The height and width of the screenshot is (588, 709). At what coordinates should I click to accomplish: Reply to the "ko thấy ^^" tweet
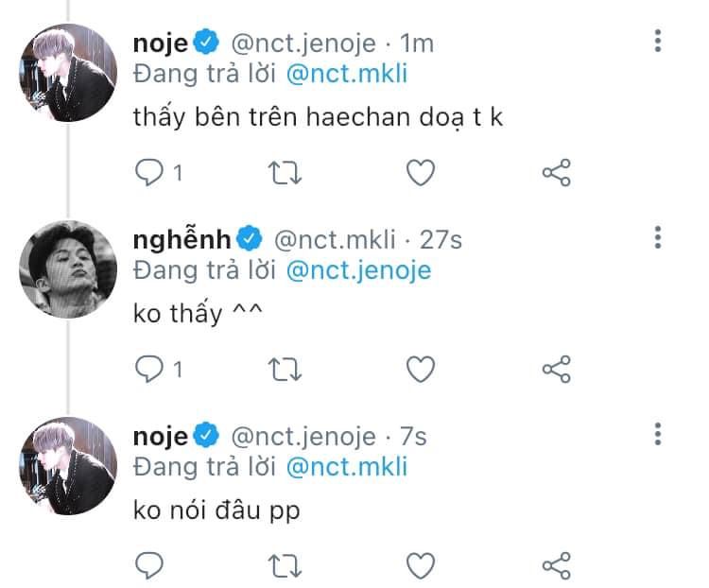pos(149,369)
